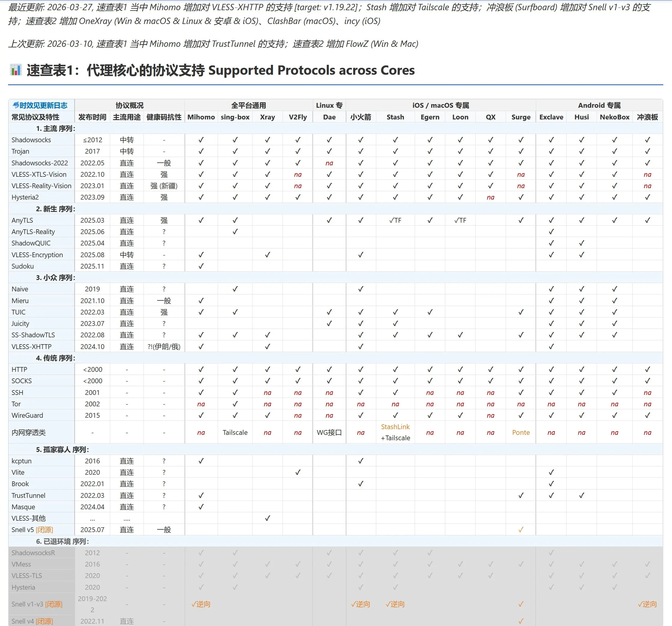Open the StashLink link in the 内网穿透类 row

(x=395, y=427)
